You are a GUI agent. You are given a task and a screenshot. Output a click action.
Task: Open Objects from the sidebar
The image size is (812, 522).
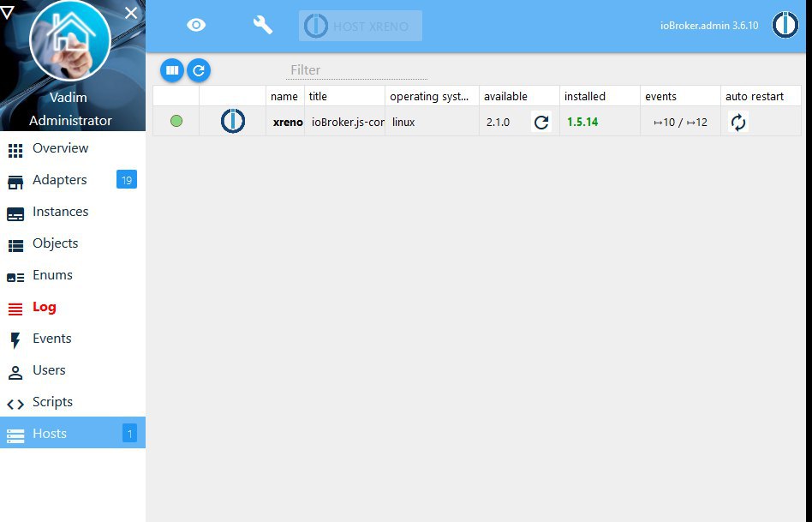pyautogui.click(x=73, y=243)
